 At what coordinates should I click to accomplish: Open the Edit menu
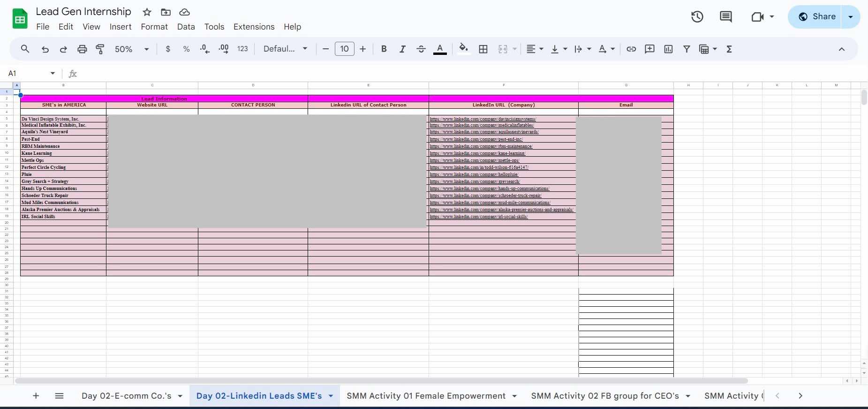pyautogui.click(x=66, y=27)
